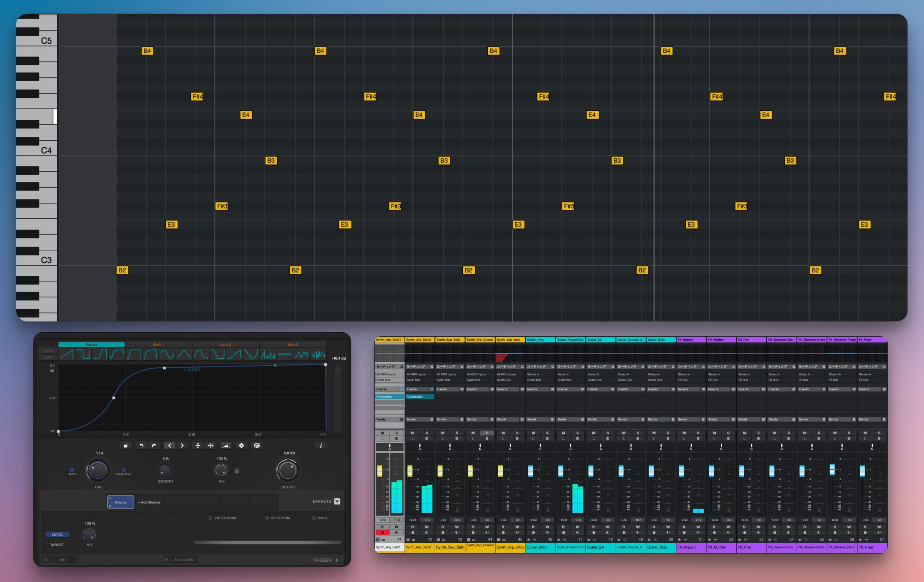Click the LEVEL target button

click(57, 535)
